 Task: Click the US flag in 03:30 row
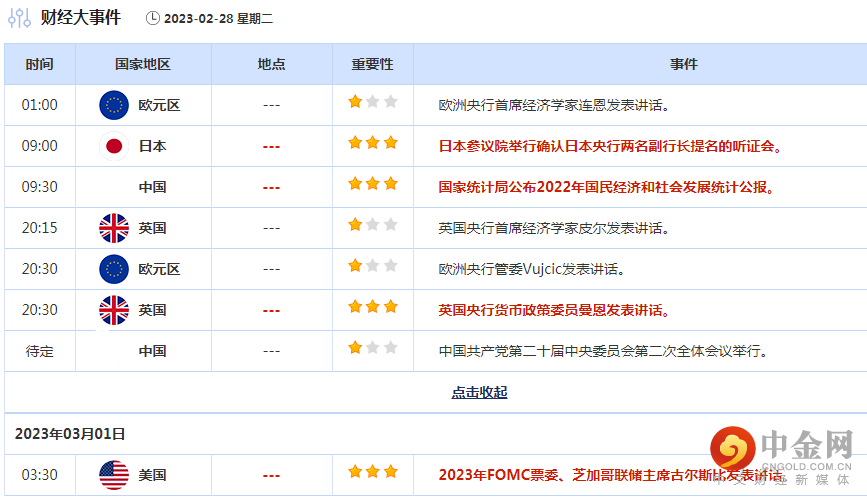tap(114, 475)
